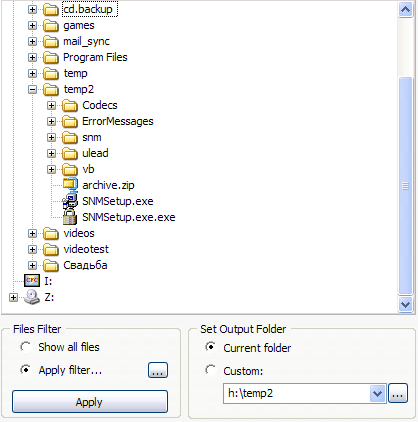Click the temp folder icon

tap(51, 73)
